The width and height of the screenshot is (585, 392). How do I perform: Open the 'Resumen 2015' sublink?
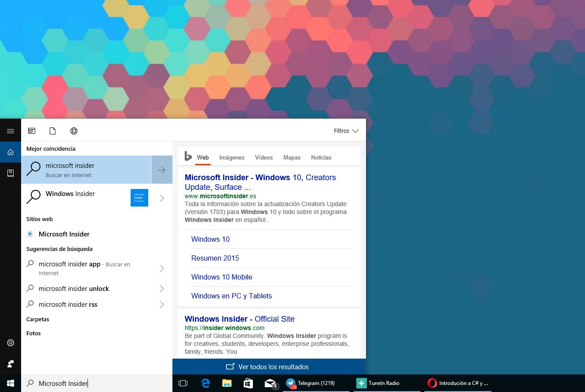[x=215, y=258]
